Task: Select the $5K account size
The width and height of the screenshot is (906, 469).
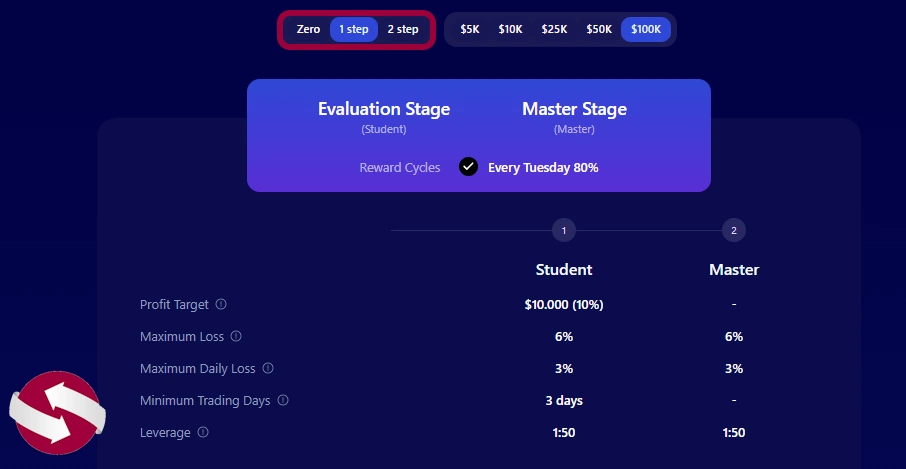Action: [x=470, y=29]
